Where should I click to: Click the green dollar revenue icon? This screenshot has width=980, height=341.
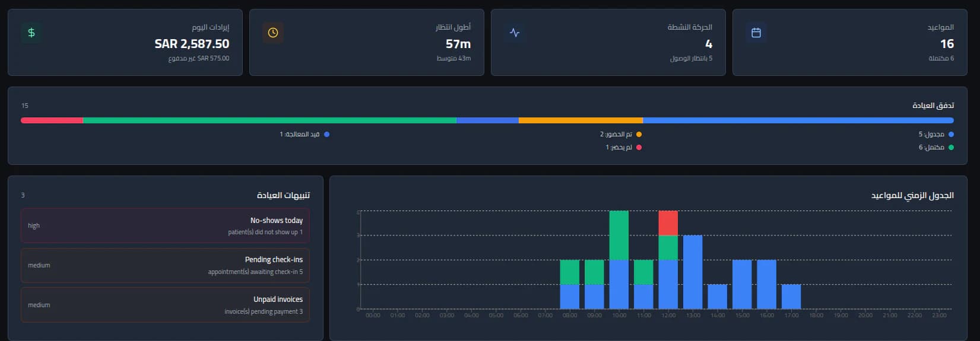point(31,33)
